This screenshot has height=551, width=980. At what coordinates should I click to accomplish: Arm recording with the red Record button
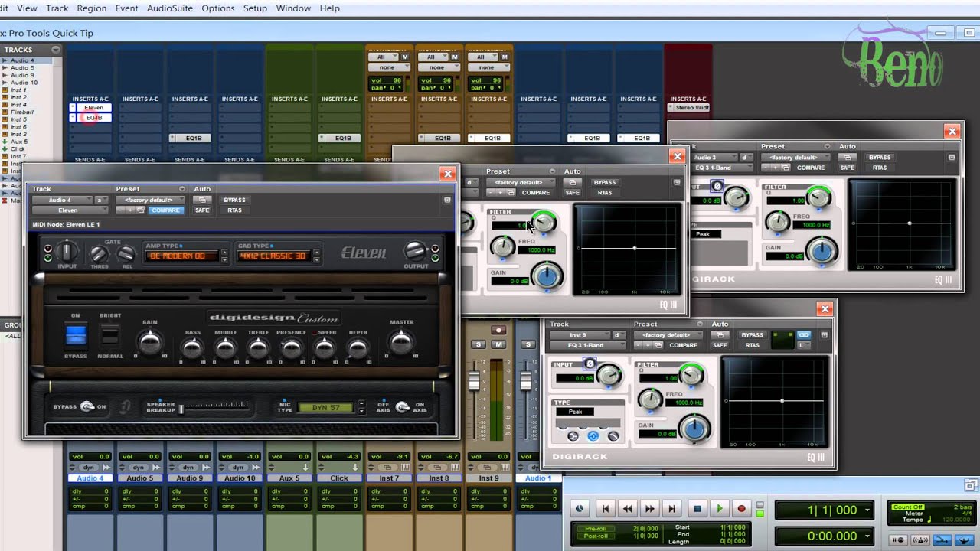(741, 508)
